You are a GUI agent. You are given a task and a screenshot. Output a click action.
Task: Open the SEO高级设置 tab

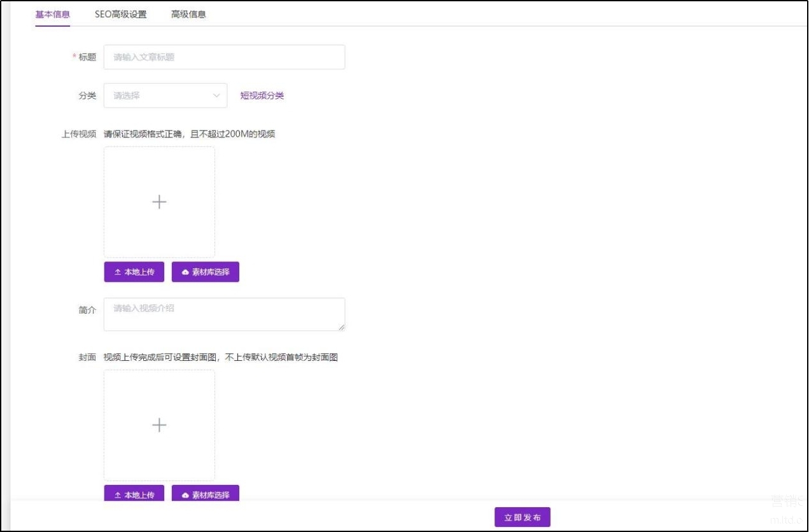point(120,14)
